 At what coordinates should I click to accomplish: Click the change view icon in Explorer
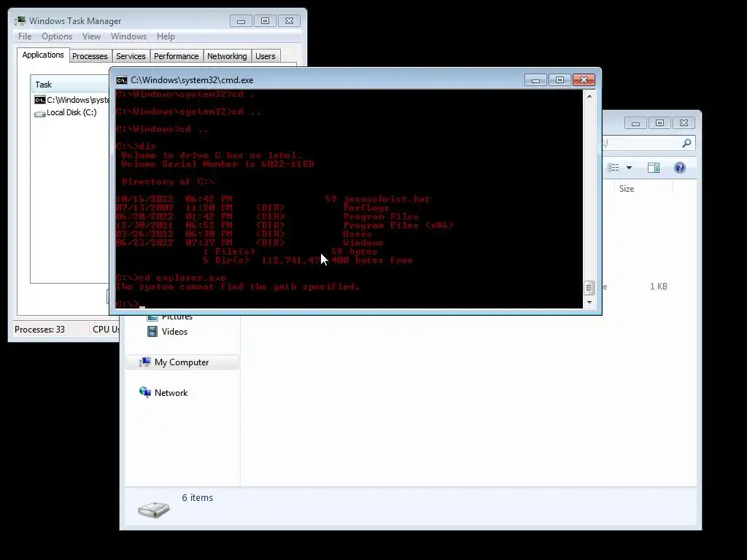pyautogui.click(x=613, y=168)
